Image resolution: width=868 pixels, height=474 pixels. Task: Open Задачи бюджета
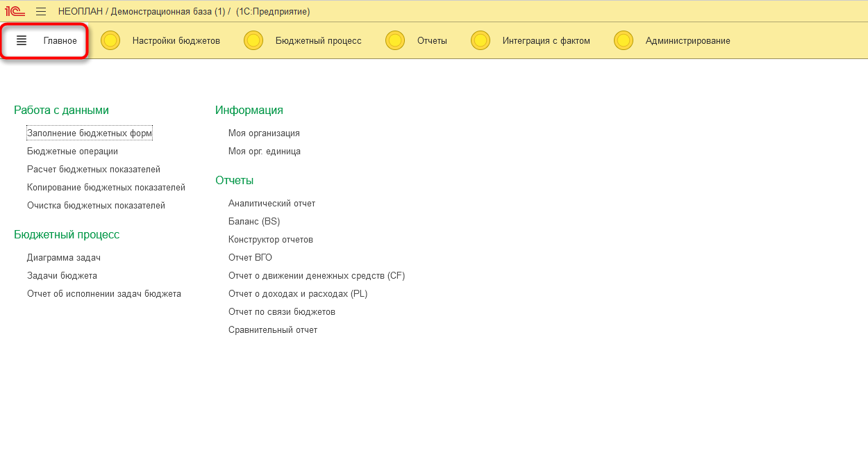point(62,275)
